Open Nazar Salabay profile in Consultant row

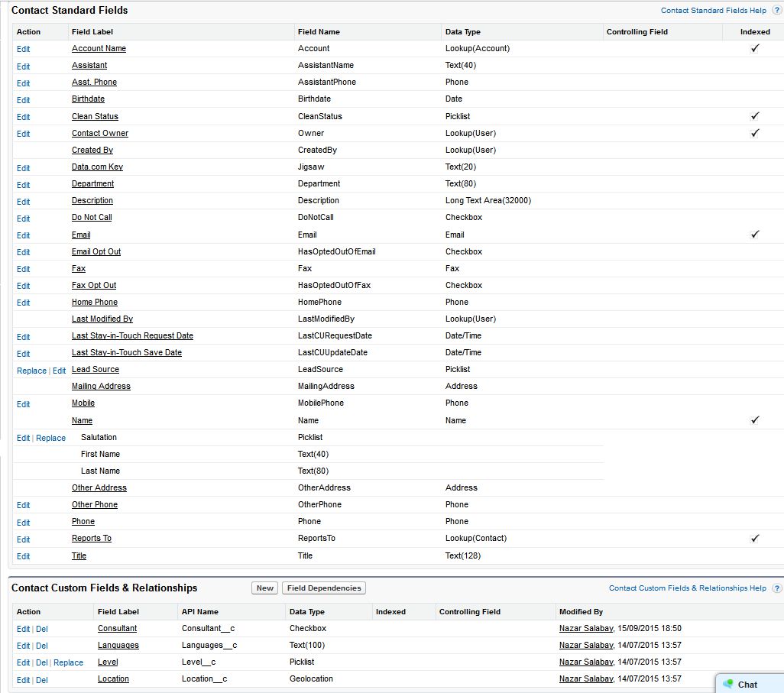click(x=585, y=629)
